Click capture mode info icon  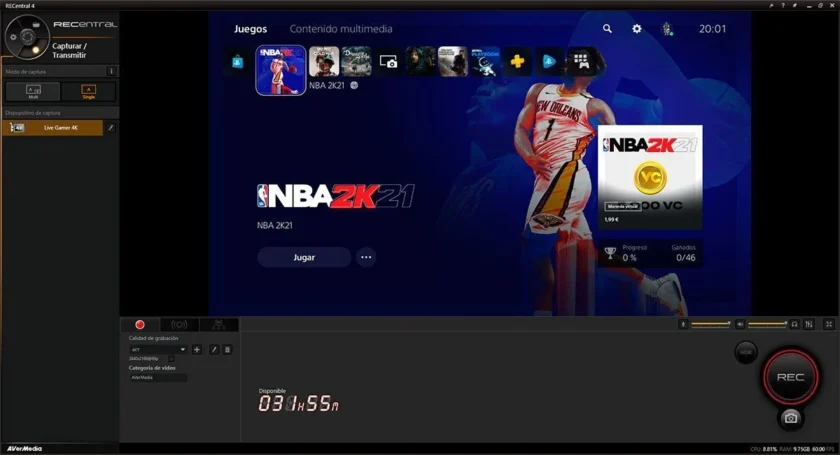point(111,71)
